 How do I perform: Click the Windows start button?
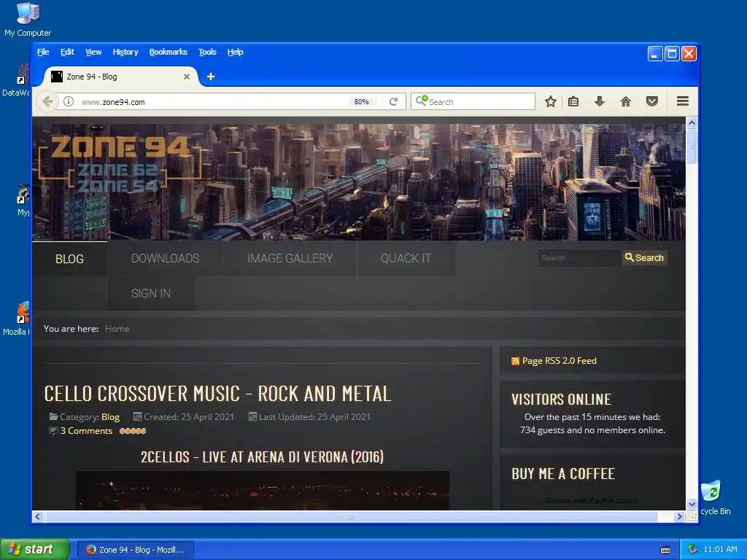34,550
